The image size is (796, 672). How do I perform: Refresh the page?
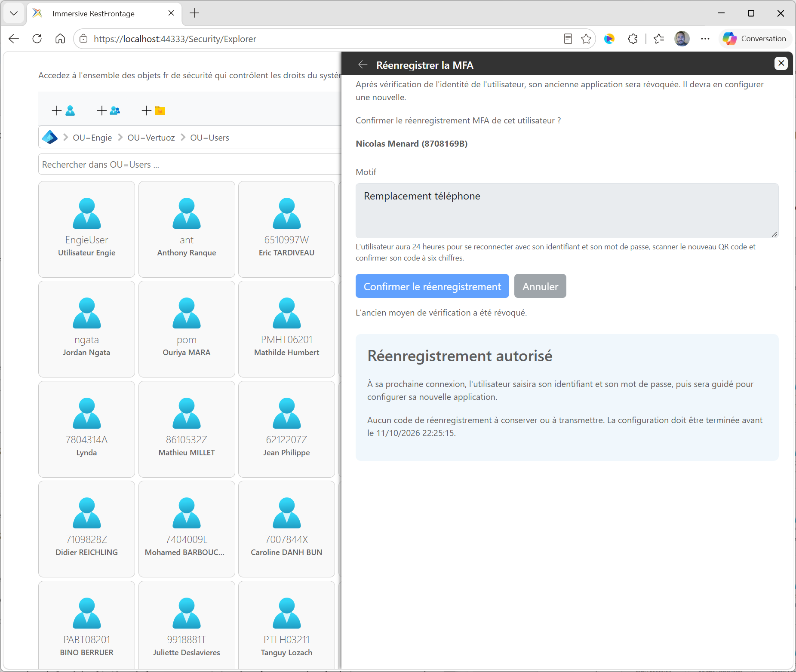click(37, 39)
